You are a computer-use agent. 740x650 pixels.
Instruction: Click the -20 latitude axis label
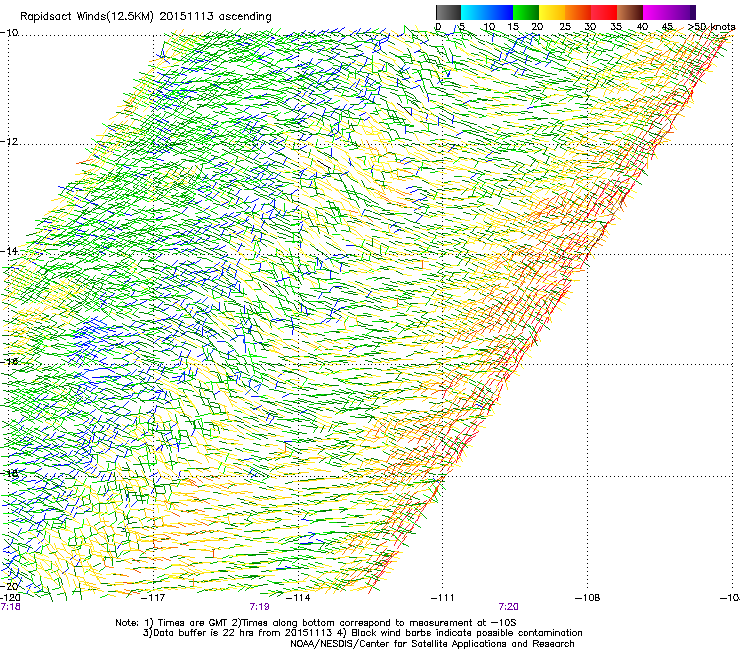pyautogui.click(x=9, y=586)
